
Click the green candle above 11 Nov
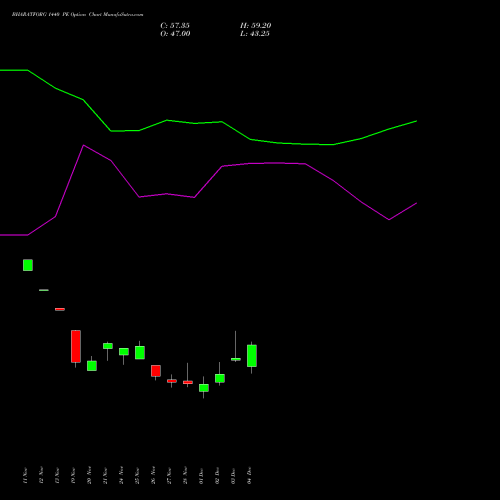[x=28, y=265]
